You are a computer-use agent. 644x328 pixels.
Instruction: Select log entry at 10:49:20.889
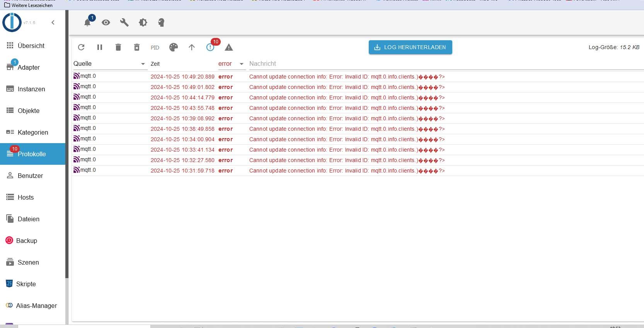coord(358,77)
